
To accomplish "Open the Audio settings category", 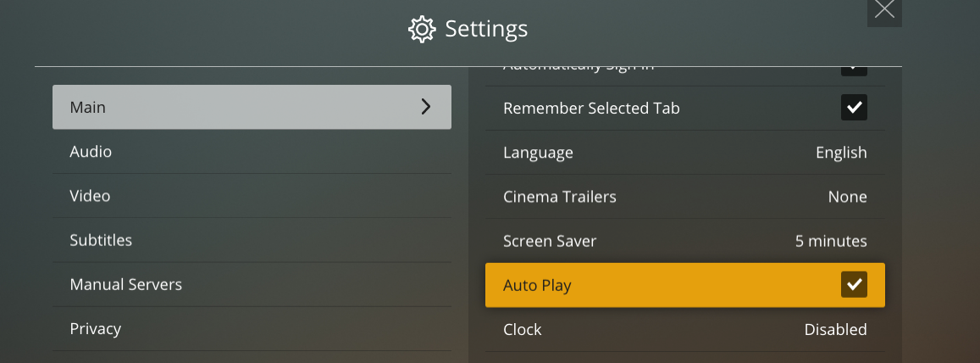I will [91, 152].
